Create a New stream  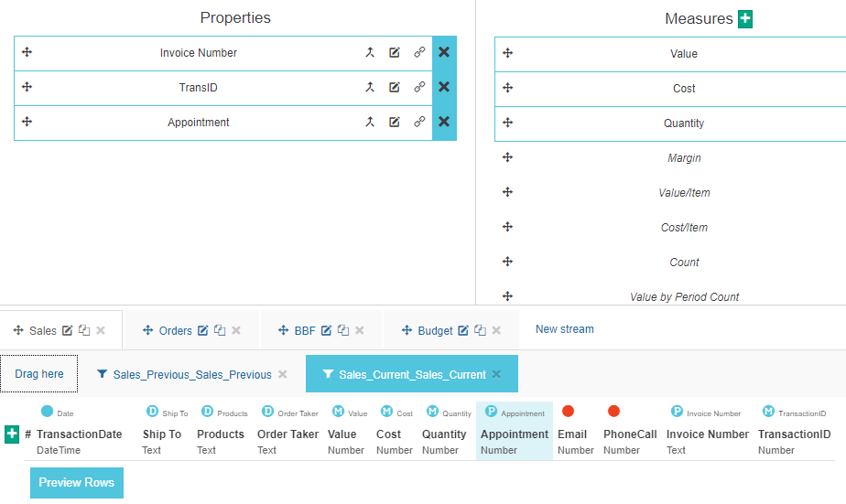(x=564, y=329)
